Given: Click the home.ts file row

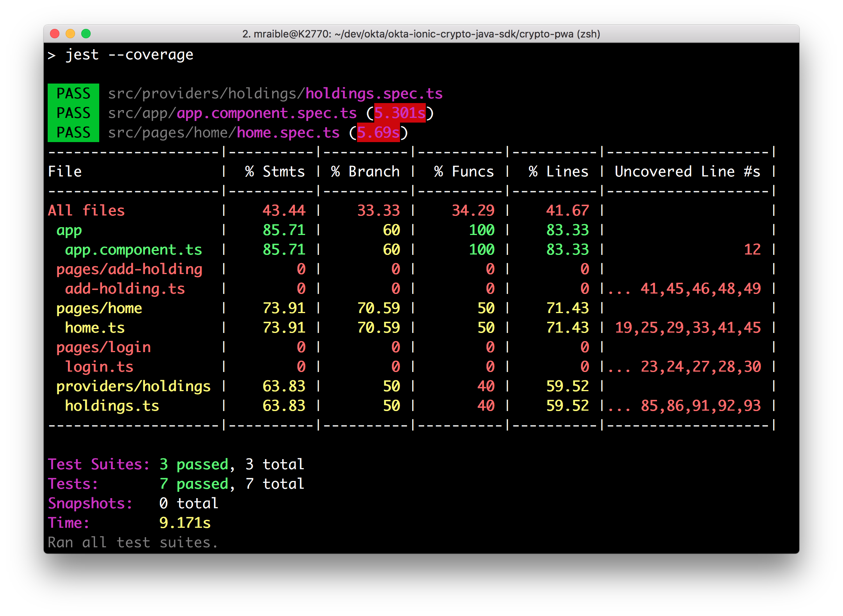Looking at the screenshot, I should (95, 328).
